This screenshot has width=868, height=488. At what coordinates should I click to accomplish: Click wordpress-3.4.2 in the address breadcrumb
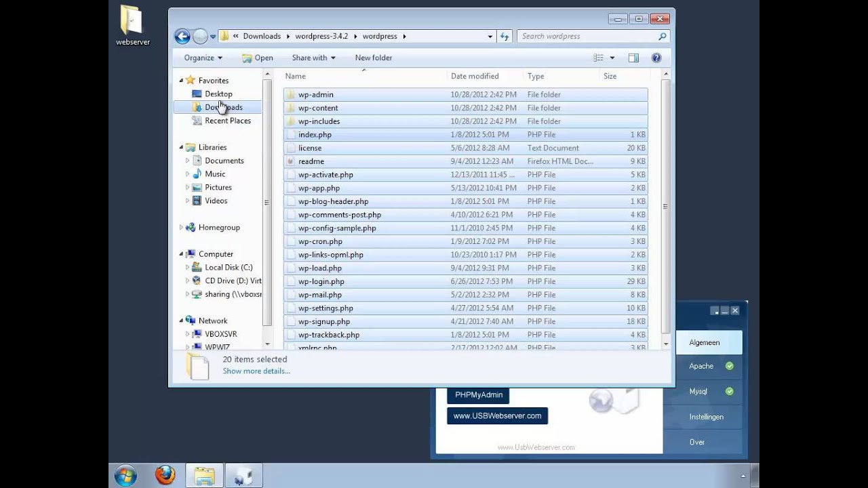point(321,37)
